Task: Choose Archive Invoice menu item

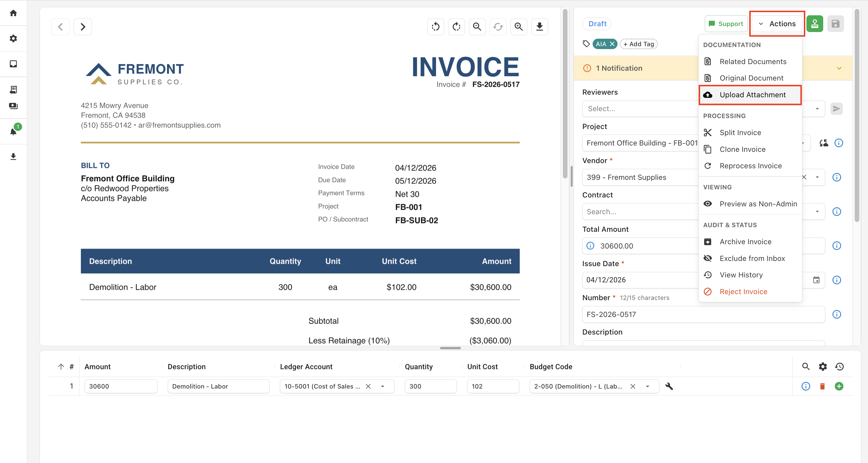Action: click(750, 241)
